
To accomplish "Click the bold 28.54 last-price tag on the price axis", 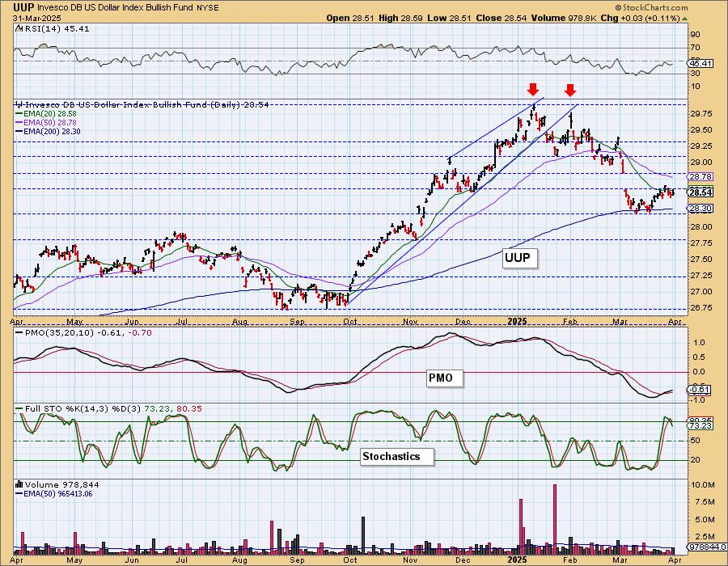I will [700, 192].
